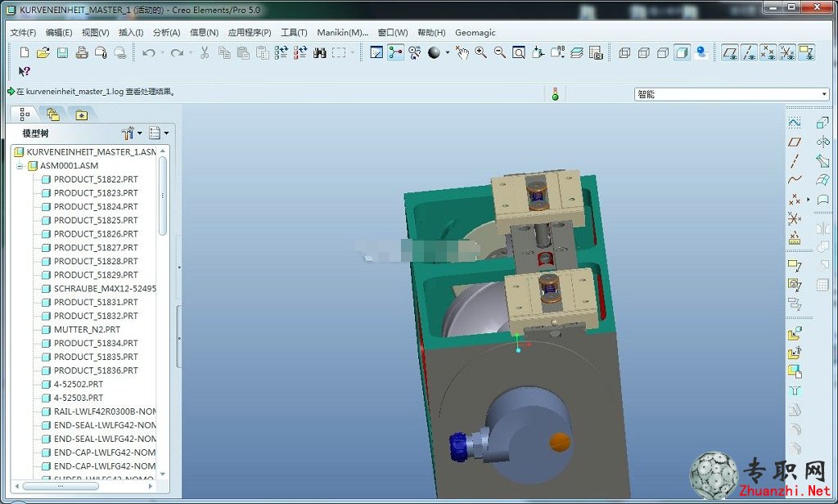Repaint the screen using redraw icon

(x=376, y=52)
